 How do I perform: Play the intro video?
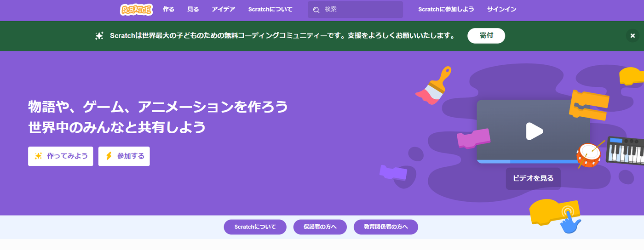point(534,131)
